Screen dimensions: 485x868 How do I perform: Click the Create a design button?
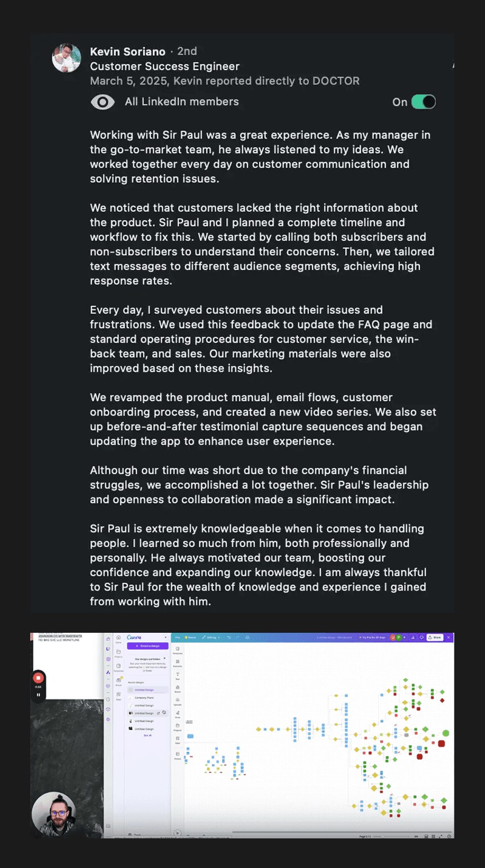pyautogui.click(x=147, y=646)
